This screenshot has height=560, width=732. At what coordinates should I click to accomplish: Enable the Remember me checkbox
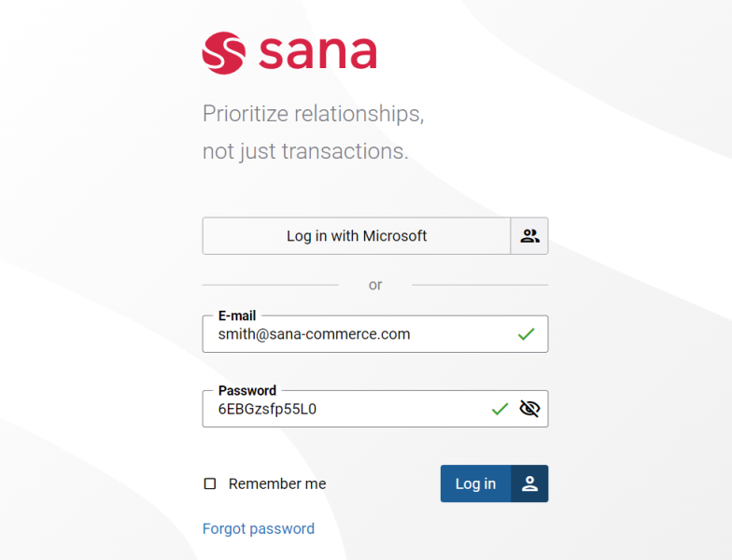pyautogui.click(x=210, y=483)
